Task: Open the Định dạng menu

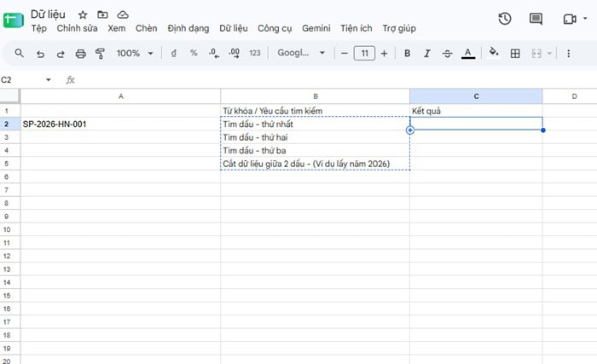Action: pos(188,28)
